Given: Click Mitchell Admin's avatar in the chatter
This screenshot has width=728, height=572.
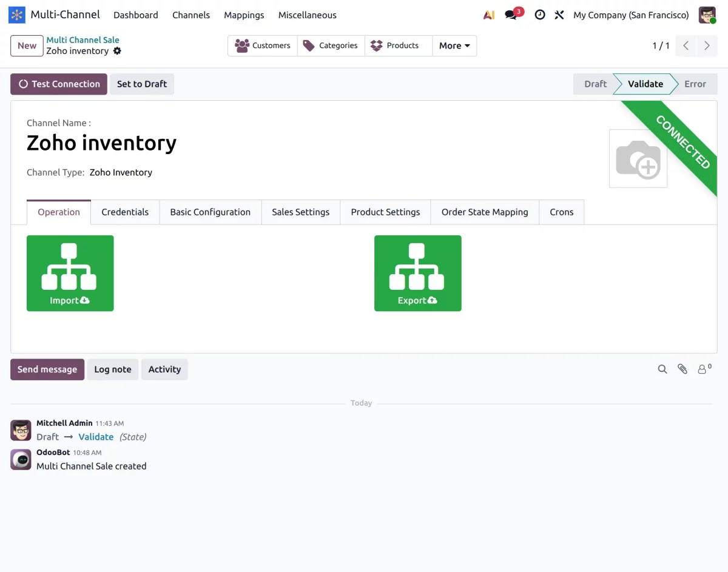Looking at the screenshot, I should point(21,430).
